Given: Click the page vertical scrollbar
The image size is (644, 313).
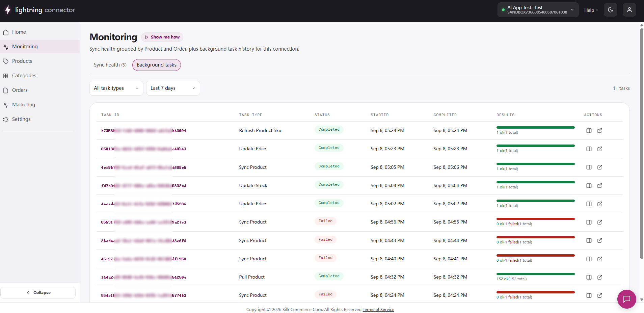Looking at the screenshot, I should [642, 144].
